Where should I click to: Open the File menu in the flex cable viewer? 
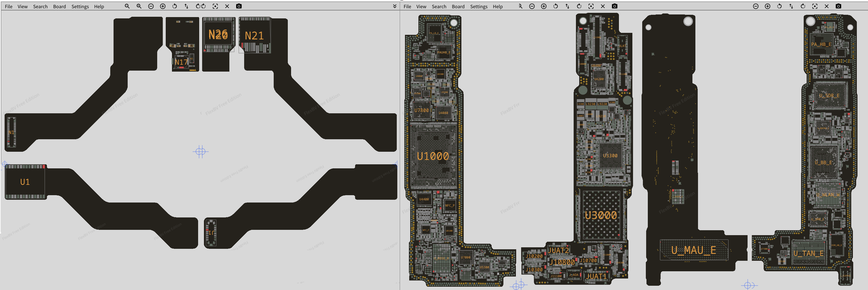pyautogui.click(x=9, y=7)
